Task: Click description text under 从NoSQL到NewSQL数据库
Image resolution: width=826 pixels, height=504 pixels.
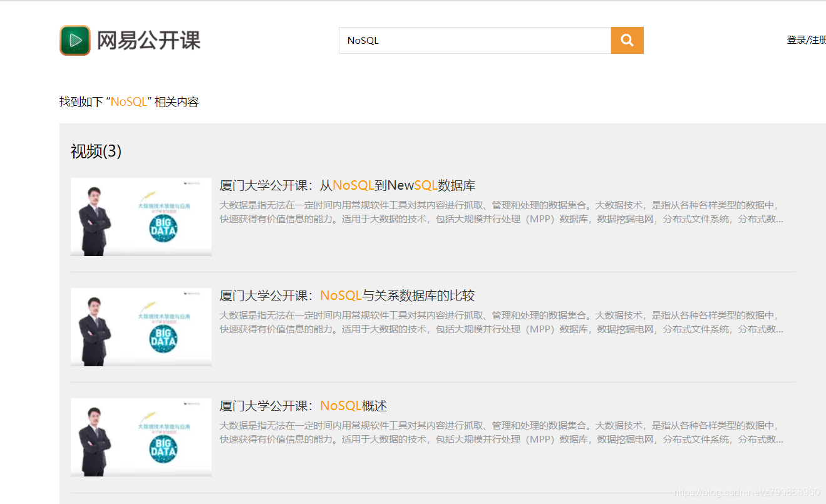Action: tap(502, 212)
